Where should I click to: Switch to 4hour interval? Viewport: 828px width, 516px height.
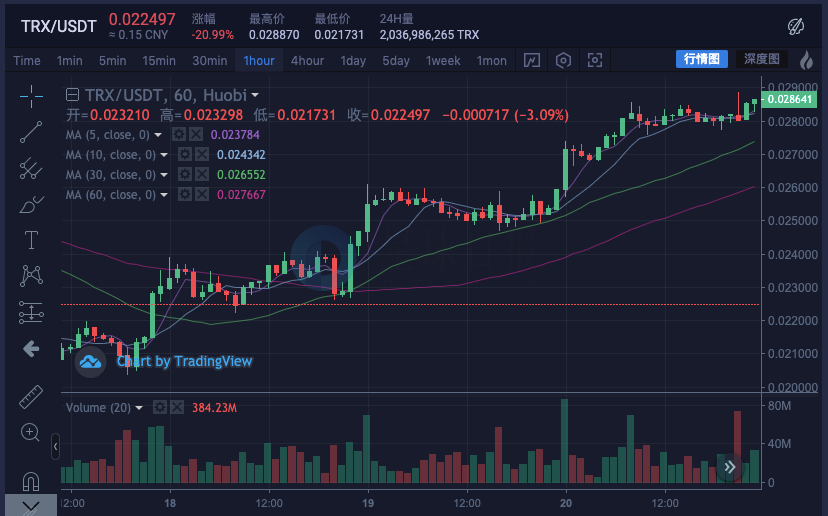pyautogui.click(x=307, y=61)
